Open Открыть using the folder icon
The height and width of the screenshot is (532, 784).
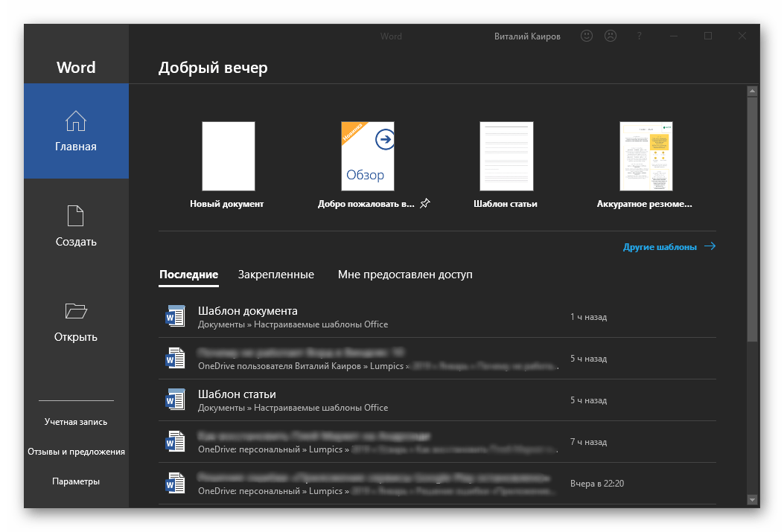[x=75, y=310]
